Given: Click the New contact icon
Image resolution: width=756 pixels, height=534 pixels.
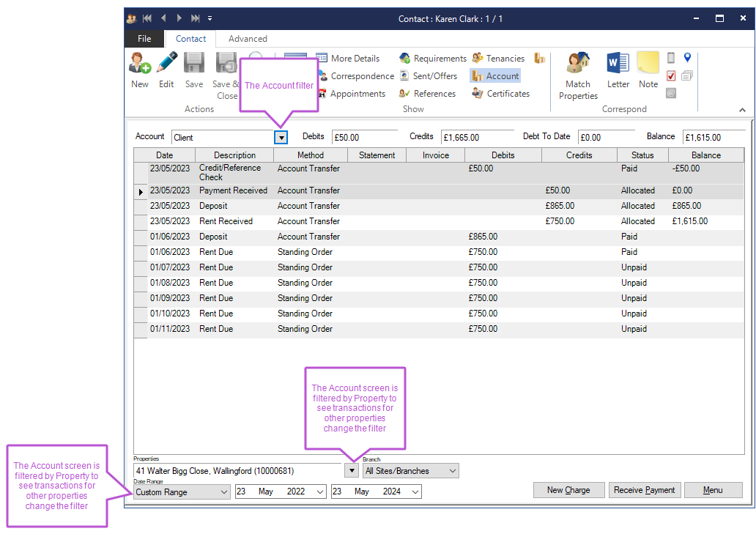Looking at the screenshot, I should [140, 70].
